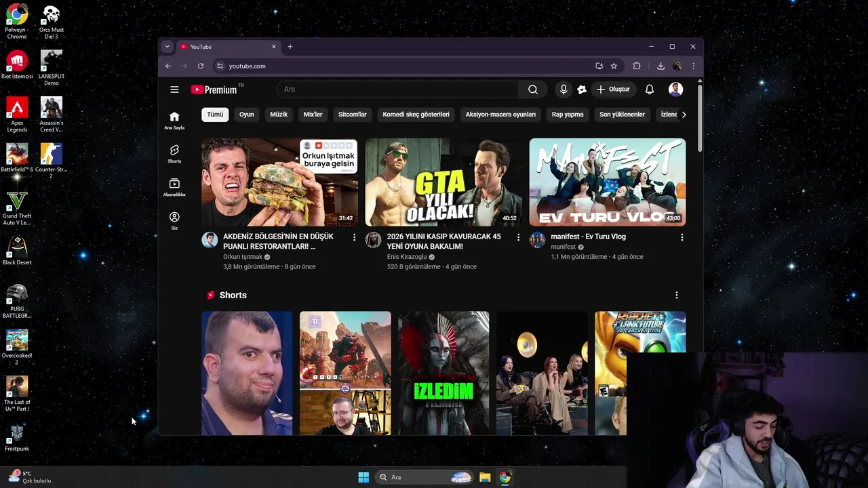Bookmark this page with star icon
The image size is (868, 488).
point(614,66)
